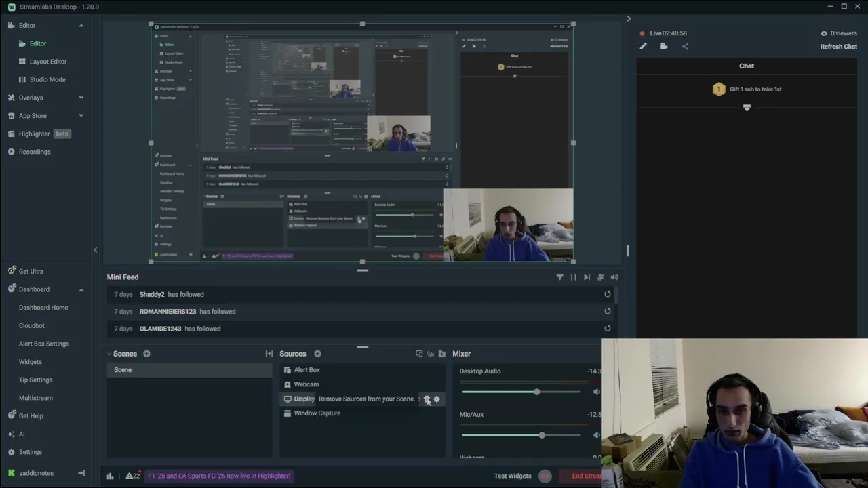Click Refresh Chat
The image size is (868, 488).
[838, 47]
